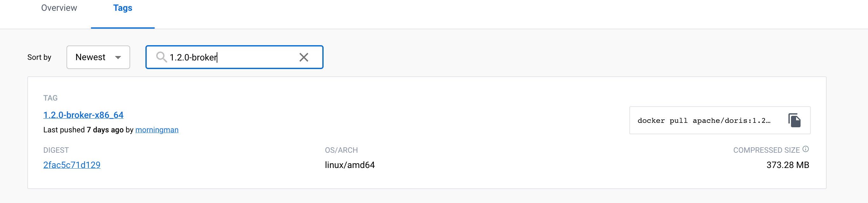Open the Newest sort dropdown
868x203 pixels.
(x=98, y=57)
